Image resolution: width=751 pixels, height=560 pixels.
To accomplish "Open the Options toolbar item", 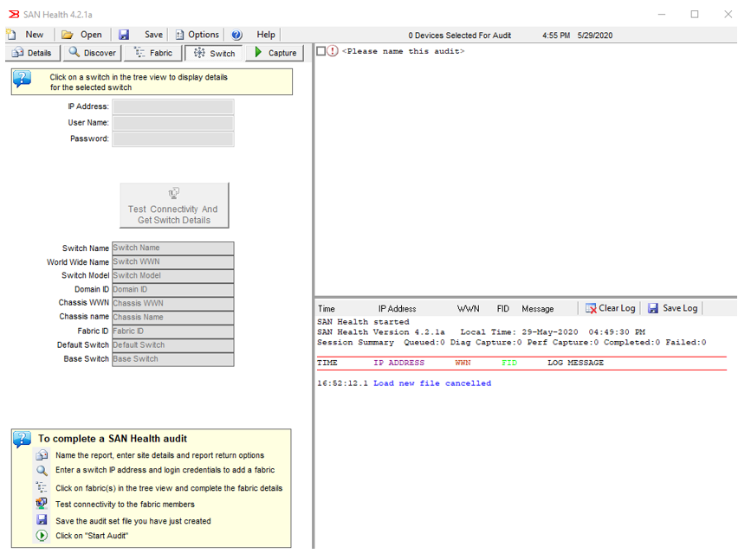I will (196, 35).
